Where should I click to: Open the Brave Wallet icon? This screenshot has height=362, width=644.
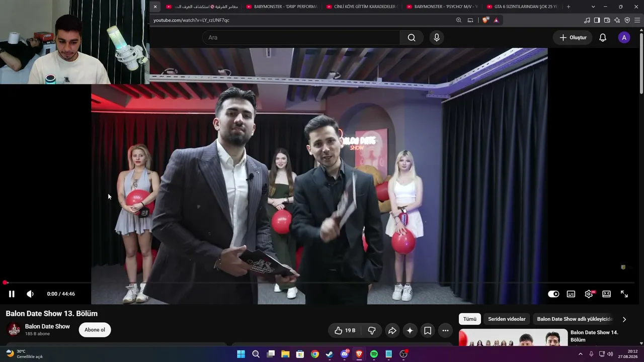[x=607, y=20]
